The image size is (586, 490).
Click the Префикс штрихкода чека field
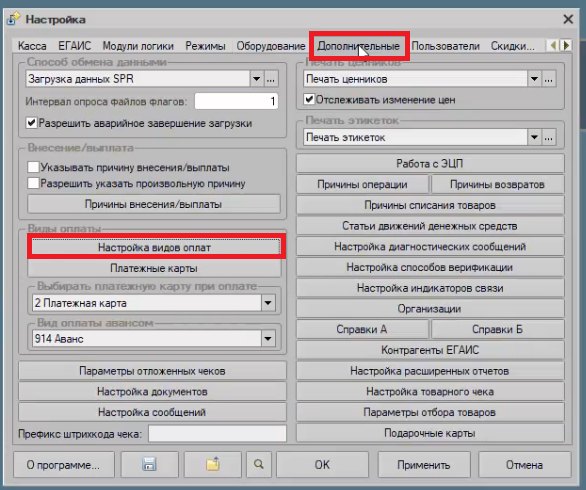[217, 434]
